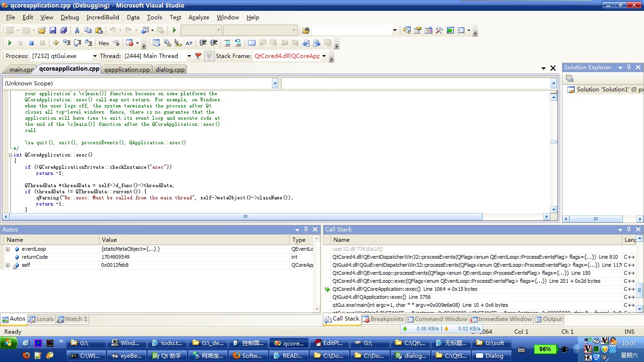The height and width of the screenshot is (362, 644).
Task: Toggle a bookmark on the current line
Action: pos(252,43)
